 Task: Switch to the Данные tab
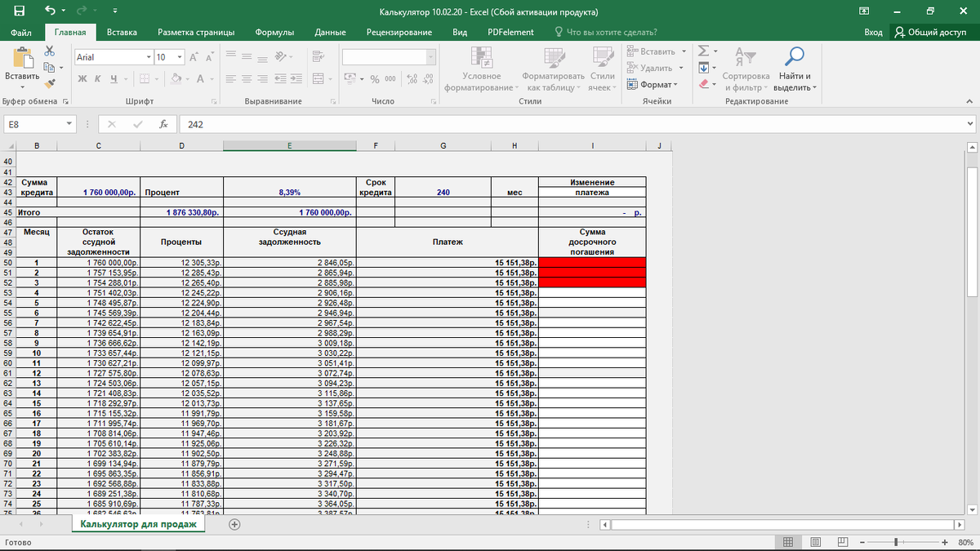(x=330, y=32)
